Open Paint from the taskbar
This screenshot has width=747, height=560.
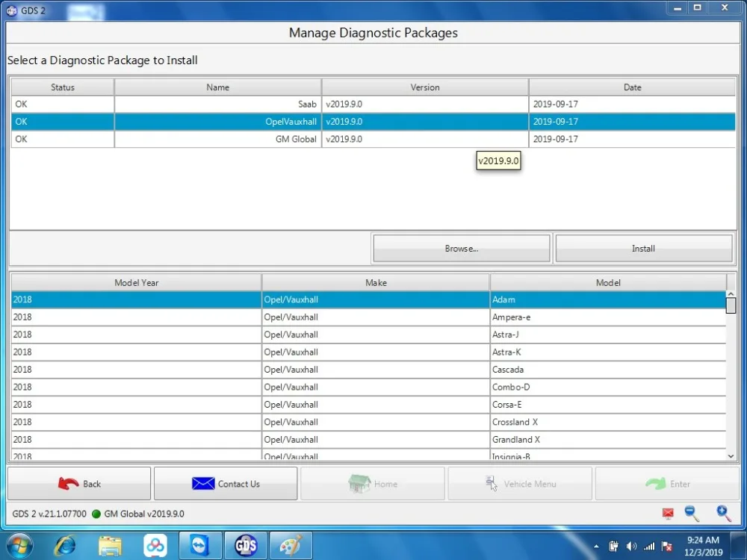291,546
